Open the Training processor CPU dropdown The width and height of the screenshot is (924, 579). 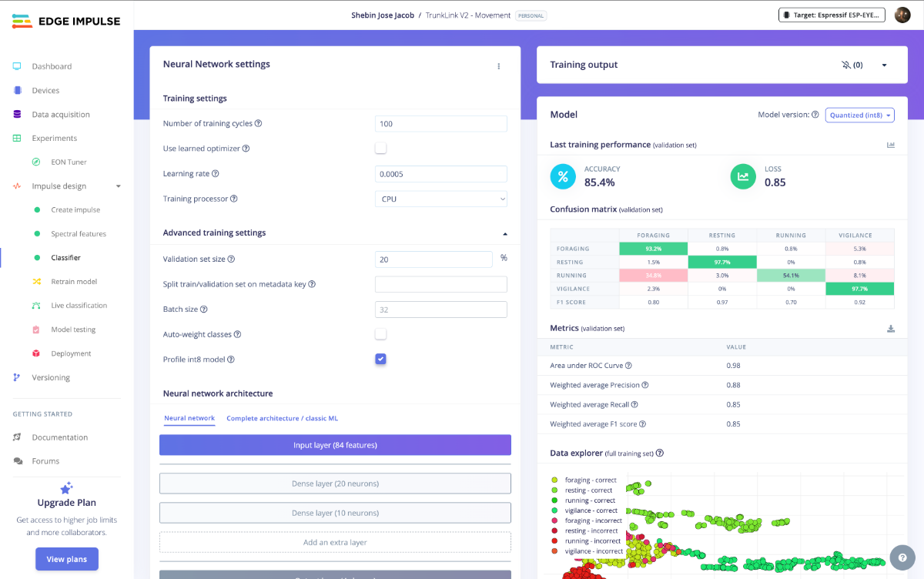point(440,199)
